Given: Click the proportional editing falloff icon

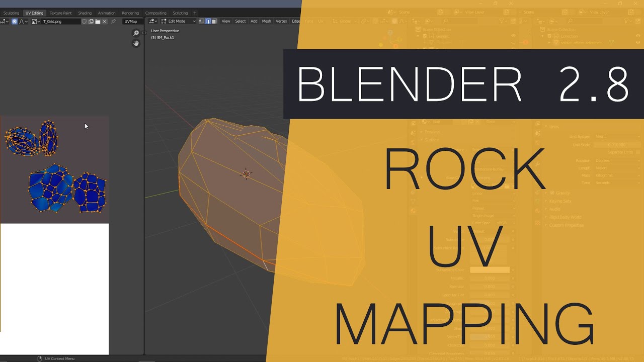Looking at the screenshot, I should [x=22, y=22].
